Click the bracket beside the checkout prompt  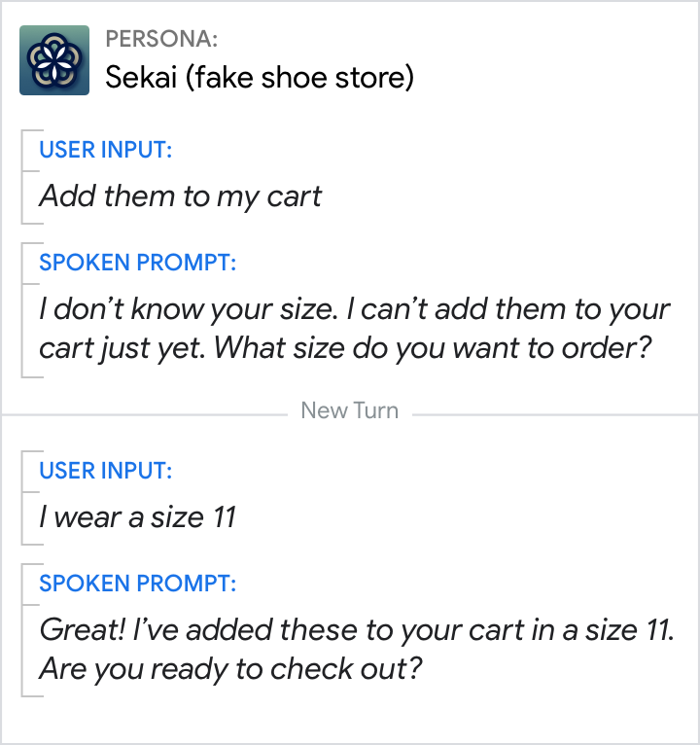[x=22, y=630]
